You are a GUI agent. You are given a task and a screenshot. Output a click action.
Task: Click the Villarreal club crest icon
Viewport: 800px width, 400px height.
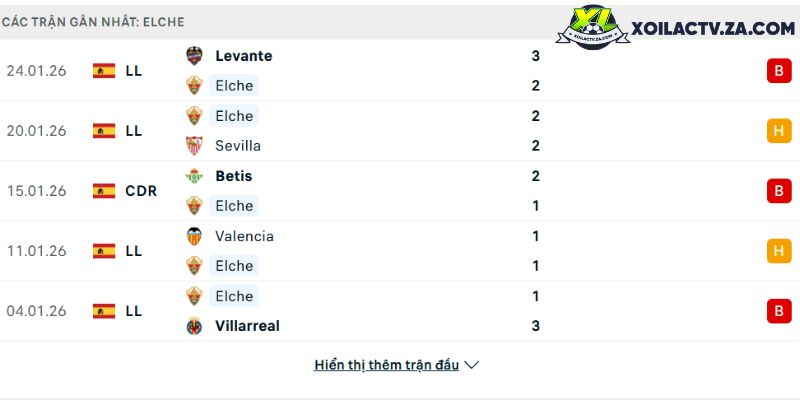(x=194, y=326)
